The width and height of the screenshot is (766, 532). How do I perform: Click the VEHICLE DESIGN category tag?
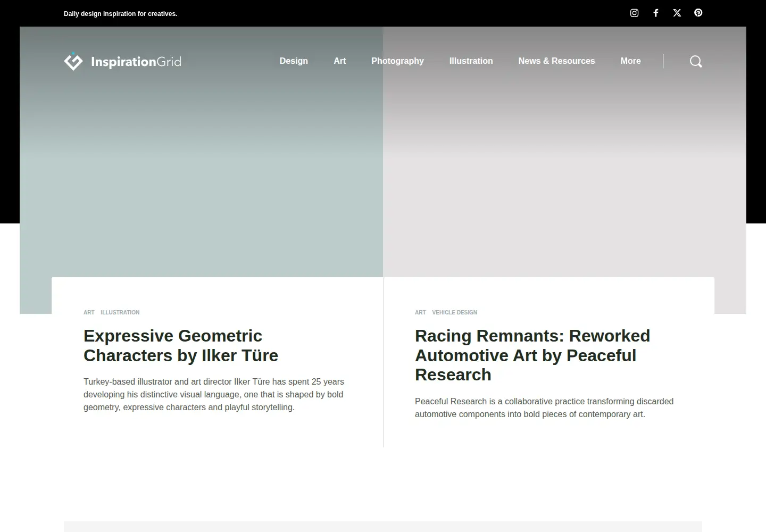455,312
